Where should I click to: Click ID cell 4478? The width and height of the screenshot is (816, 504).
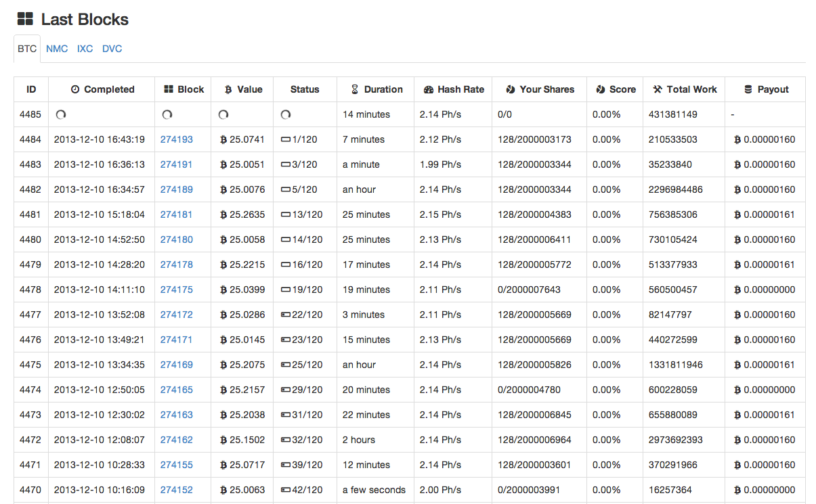click(30, 290)
